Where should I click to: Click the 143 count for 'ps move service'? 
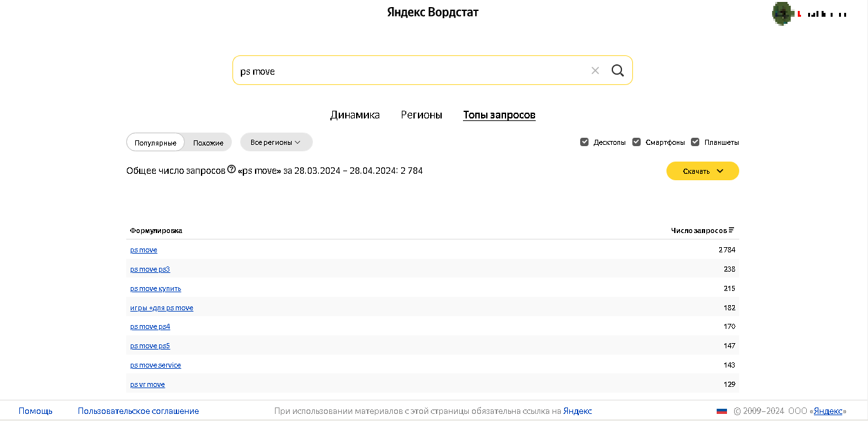(730, 365)
